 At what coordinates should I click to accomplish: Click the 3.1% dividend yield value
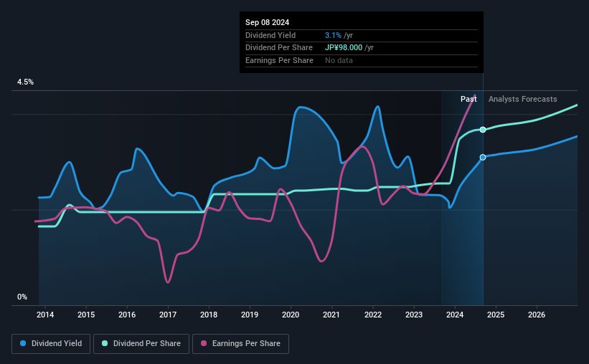coord(333,35)
